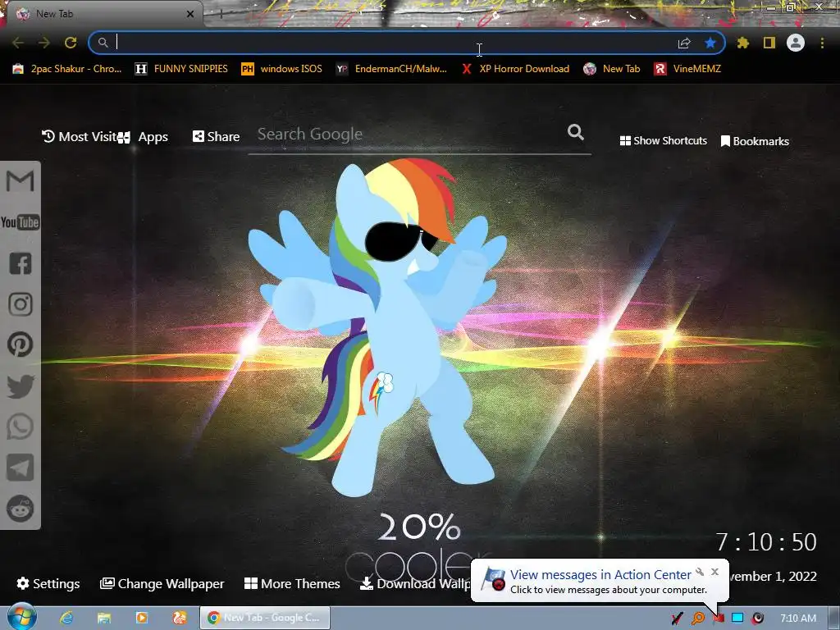Open Facebook sidebar shortcut
This screenshot has height=630, width=840.
[21, 263]
